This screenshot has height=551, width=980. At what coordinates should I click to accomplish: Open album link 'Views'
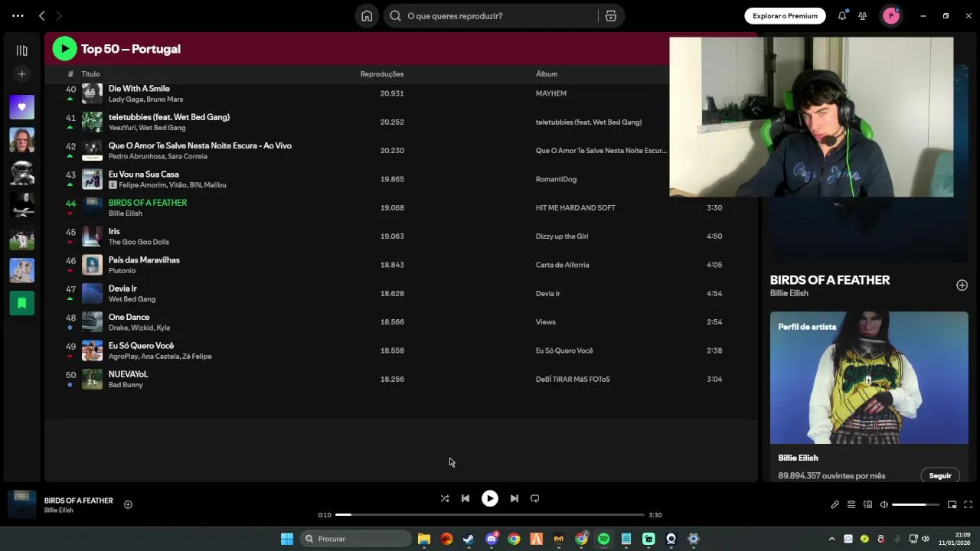point(545,322)
